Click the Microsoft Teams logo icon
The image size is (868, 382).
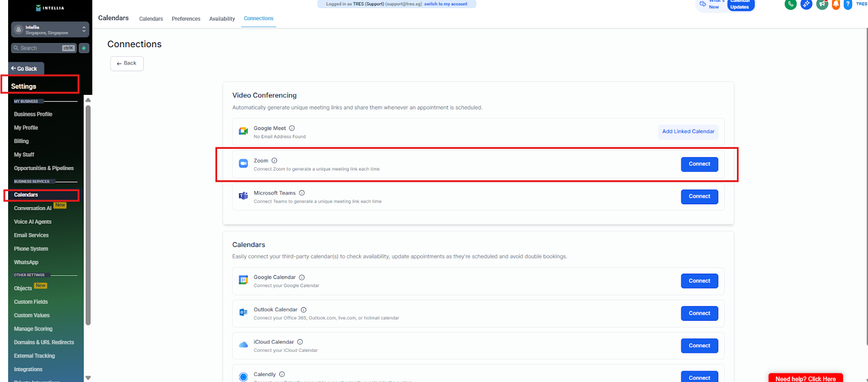[244, 196]
